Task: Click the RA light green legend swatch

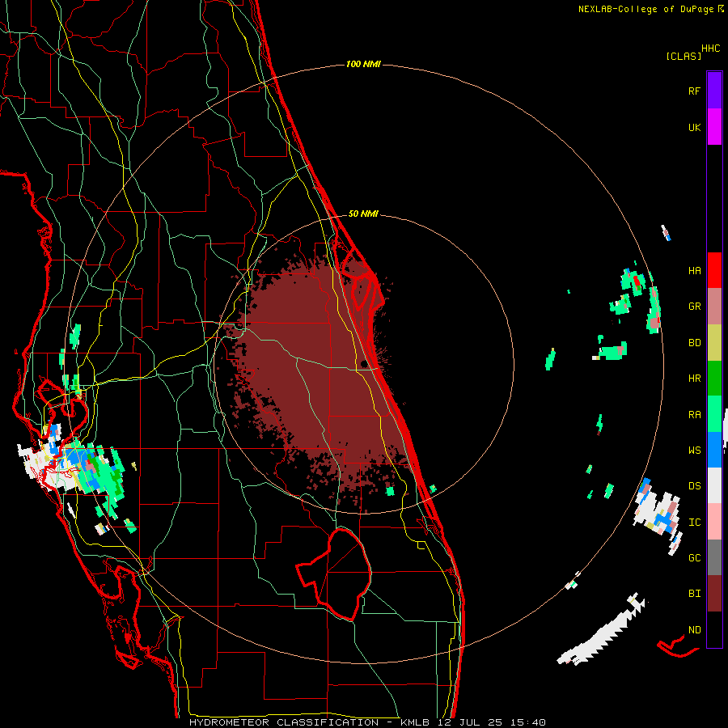Action: tap(714, 414)
